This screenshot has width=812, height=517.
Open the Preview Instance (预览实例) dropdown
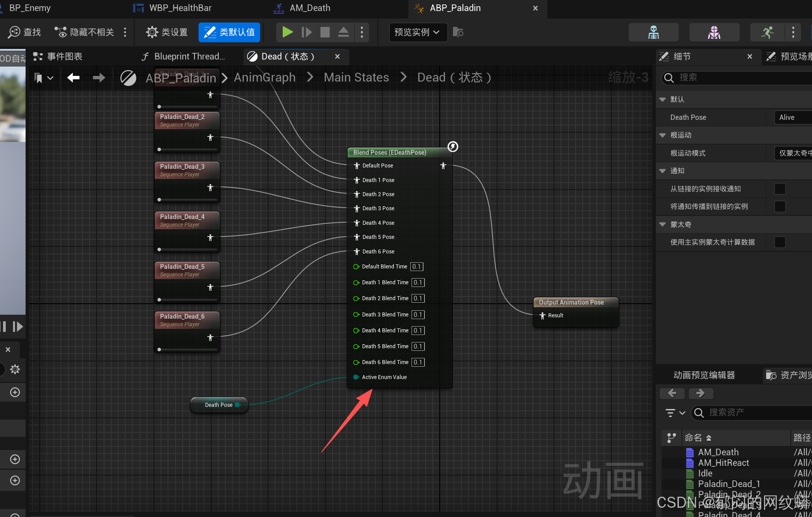(x=417, y=32)
